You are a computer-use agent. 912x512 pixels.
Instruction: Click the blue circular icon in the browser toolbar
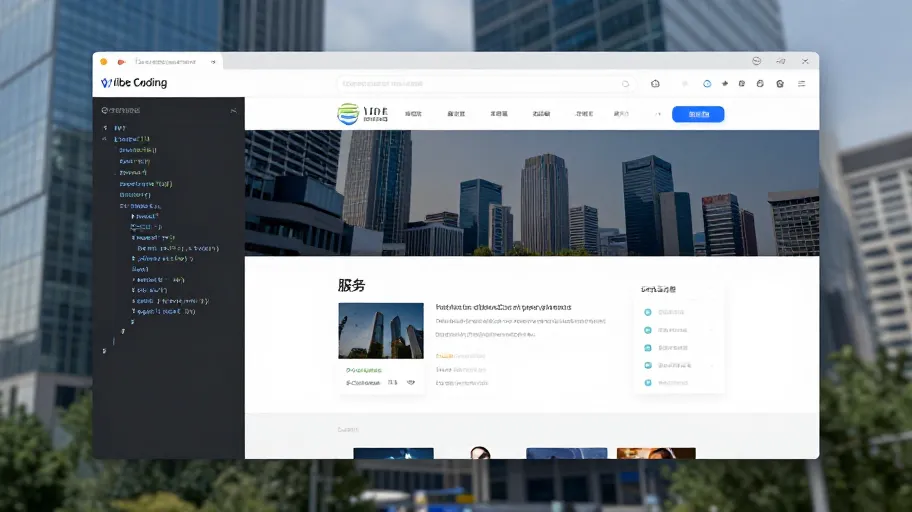point(707,84)
